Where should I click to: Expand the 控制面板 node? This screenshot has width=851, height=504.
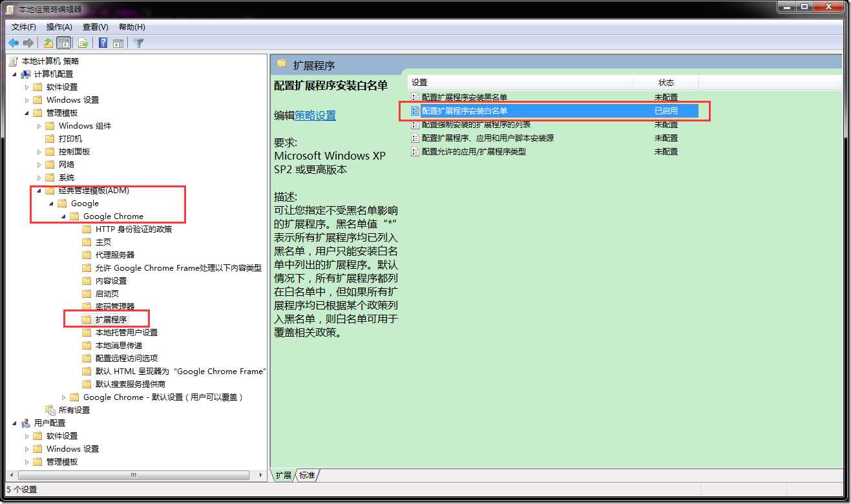(x=39, y=152)
